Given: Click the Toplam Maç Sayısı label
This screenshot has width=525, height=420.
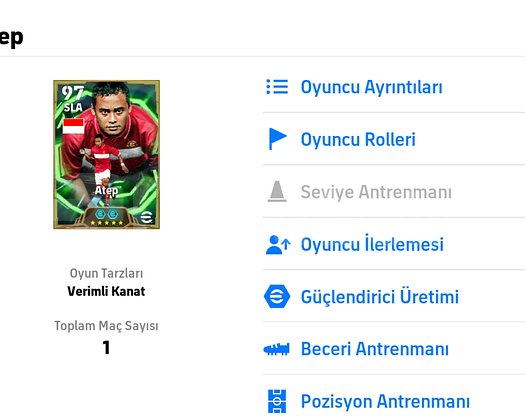Looking at the screenshot, I should tap(106, 326).
